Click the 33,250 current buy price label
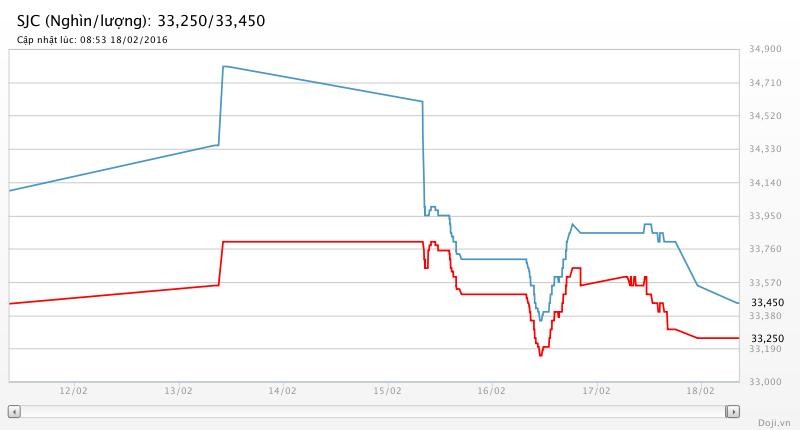This screenshot has height=430, width=800. (x=767, y=339)
